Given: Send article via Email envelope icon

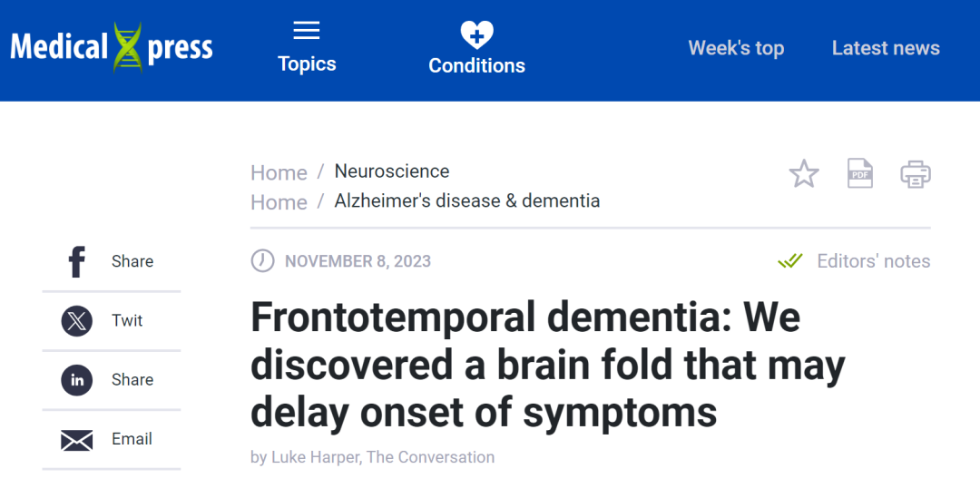Looking at the screenshot, I should pos(77,440).
